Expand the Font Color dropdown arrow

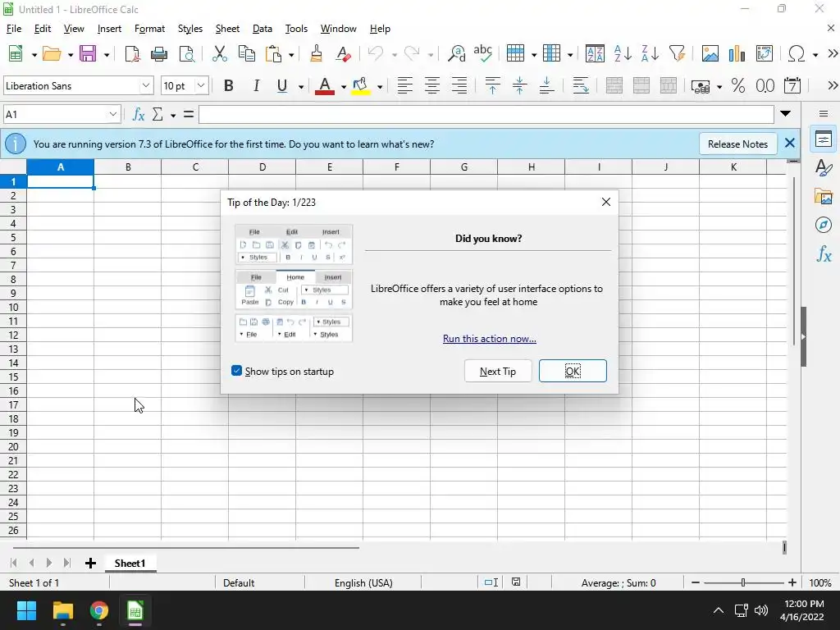[344, 87]
